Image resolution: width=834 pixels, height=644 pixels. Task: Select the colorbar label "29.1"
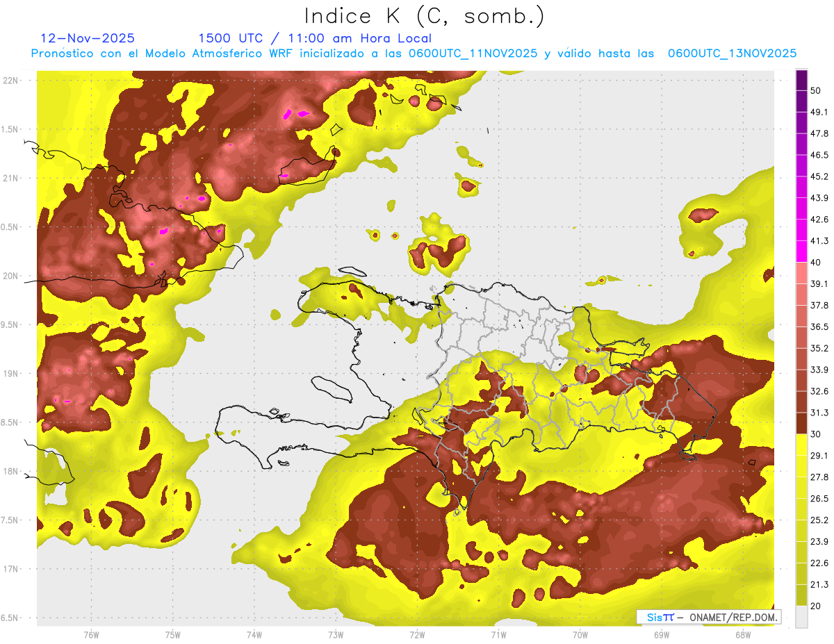tap(819, 456)
